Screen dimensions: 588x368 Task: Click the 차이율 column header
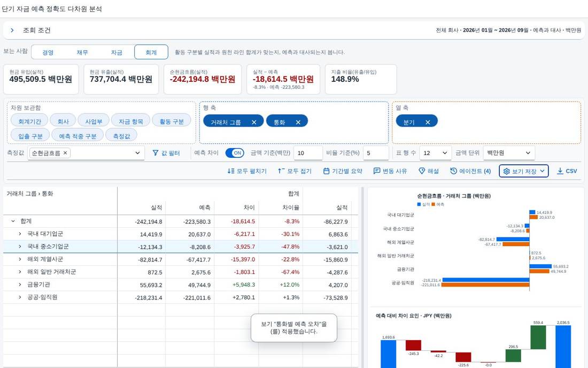[281, 208]
